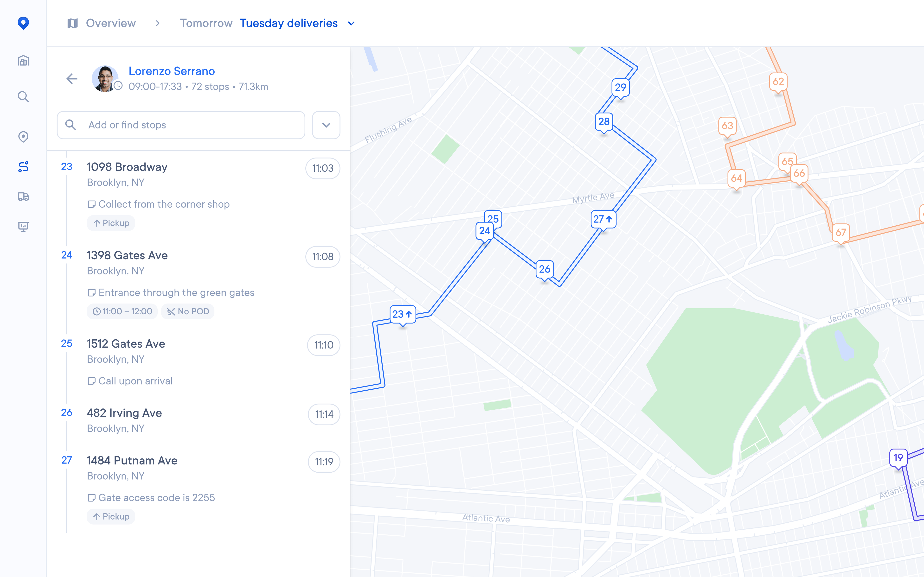Select map marker for stop 29
The width and height of the screenshot is (924, 577).
(621, 88)
